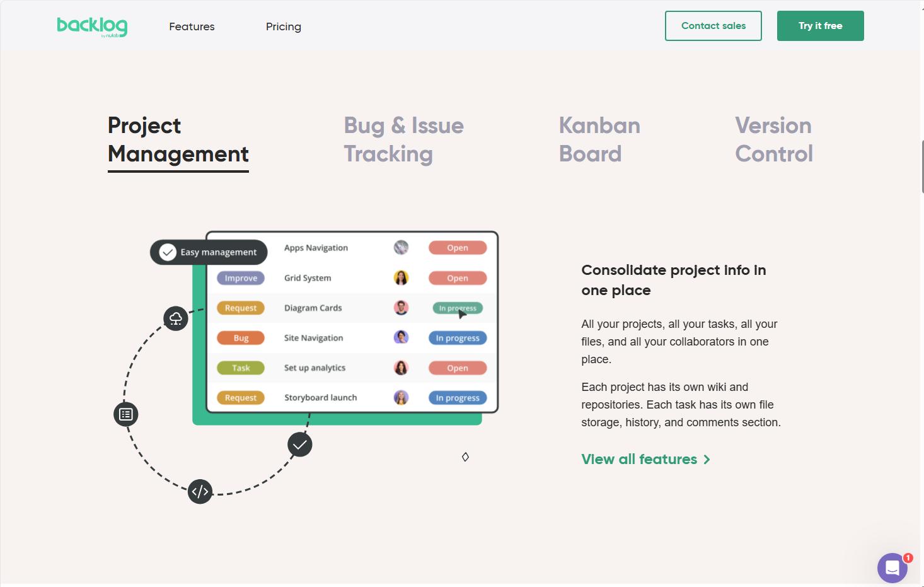
Task: Click the Try it free button
Action: [821, 26]
